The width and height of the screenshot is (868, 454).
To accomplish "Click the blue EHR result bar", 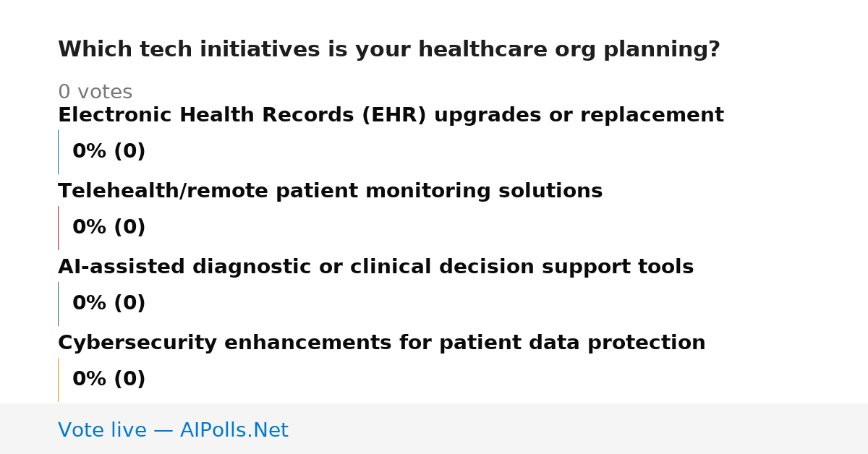I will click(58, 152).
